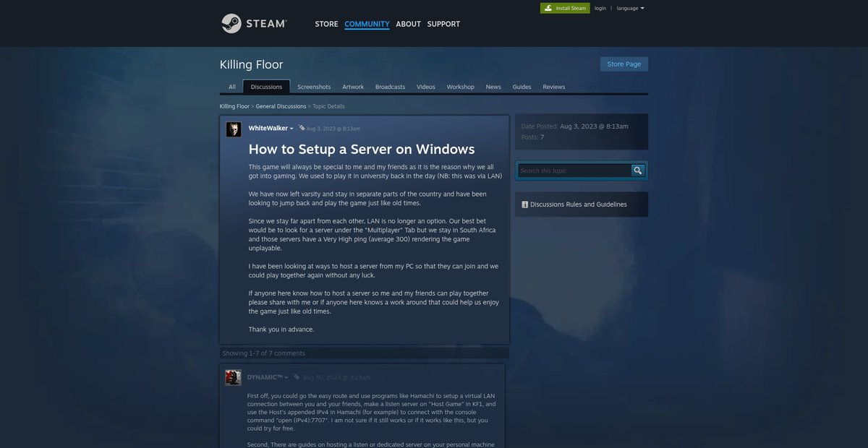The height and width of the screenshot is (448, 868).
Task: Click DYNAMIC™ comment timestamp Aug 30, 2023
Action: click(336, 377)
